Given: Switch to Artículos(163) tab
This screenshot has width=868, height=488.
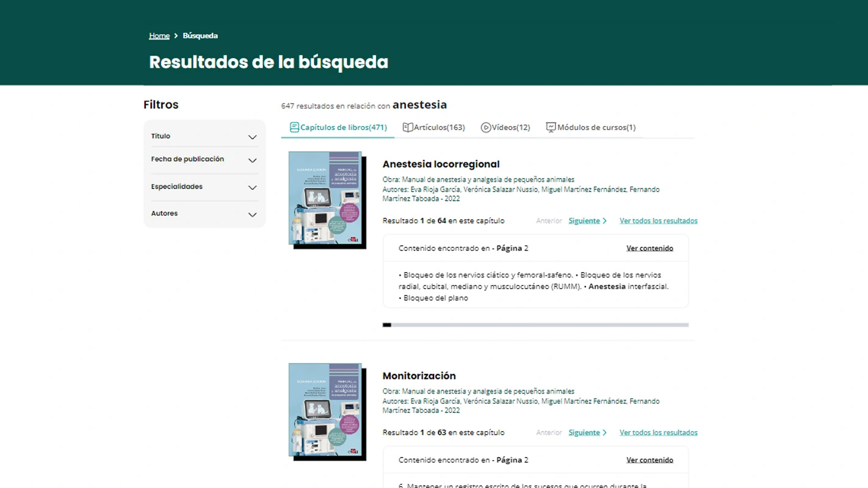Looking at the screenshot, I should click(439, 127).
